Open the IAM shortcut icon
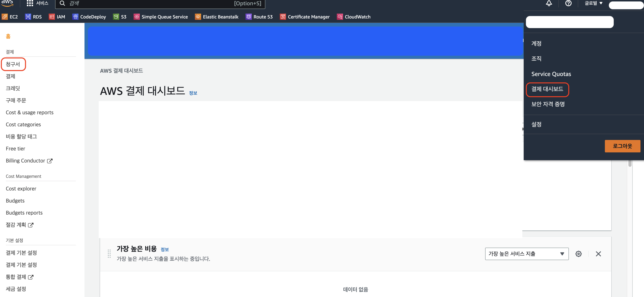The width and height of the screenshot is (644, 297). coord(52,17)
